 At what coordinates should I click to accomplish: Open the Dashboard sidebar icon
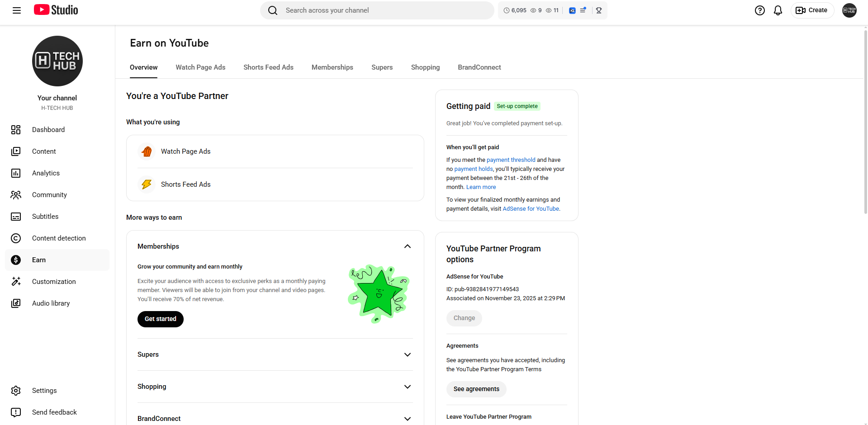[x=16, y=130]
